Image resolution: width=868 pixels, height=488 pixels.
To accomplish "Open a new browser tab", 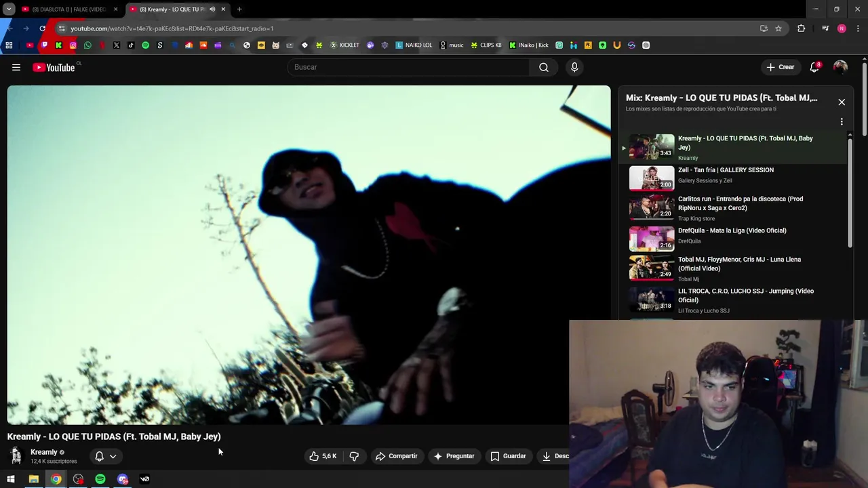I will click(239, 9).
